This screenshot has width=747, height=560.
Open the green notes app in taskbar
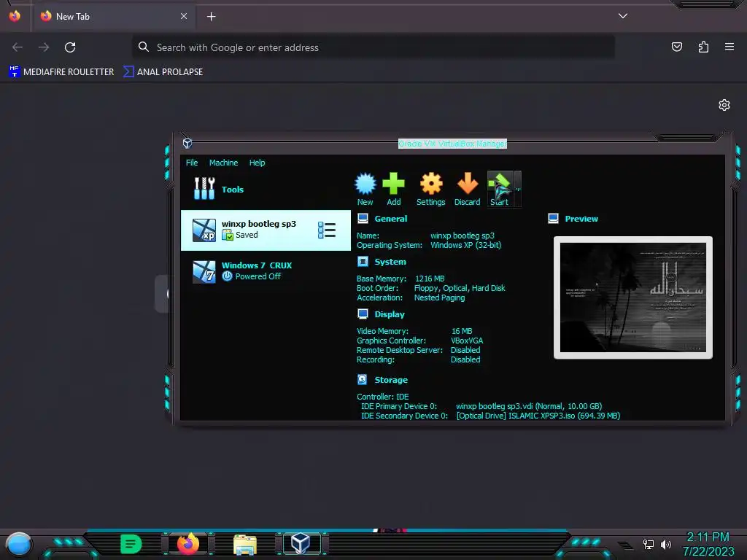pos(131,544)
